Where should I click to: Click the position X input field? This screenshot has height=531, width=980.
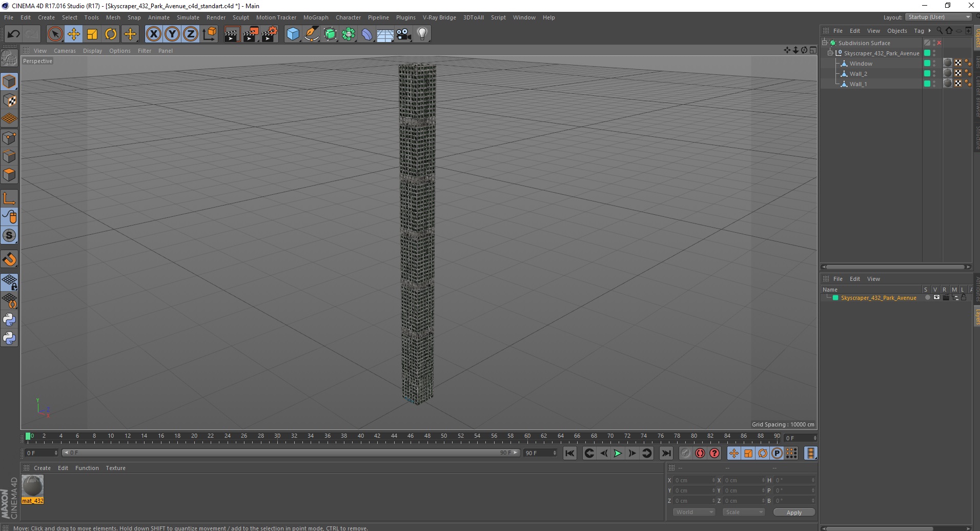(694, 480)
